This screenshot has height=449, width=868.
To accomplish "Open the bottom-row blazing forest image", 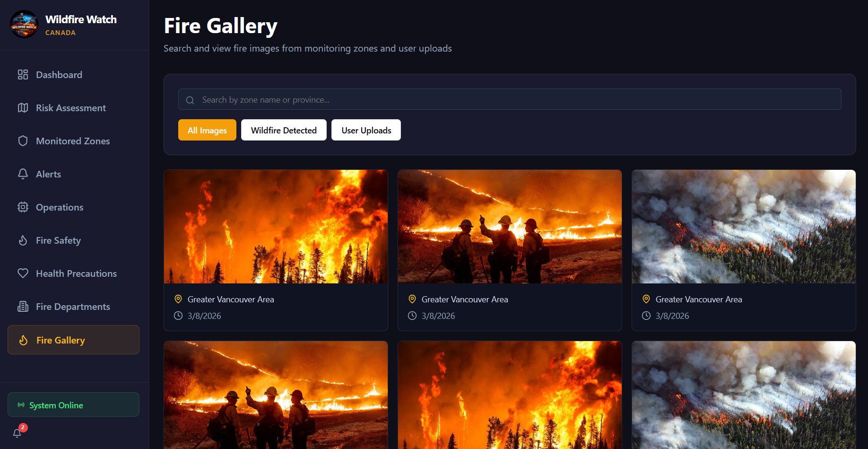I will pos(510,395).
